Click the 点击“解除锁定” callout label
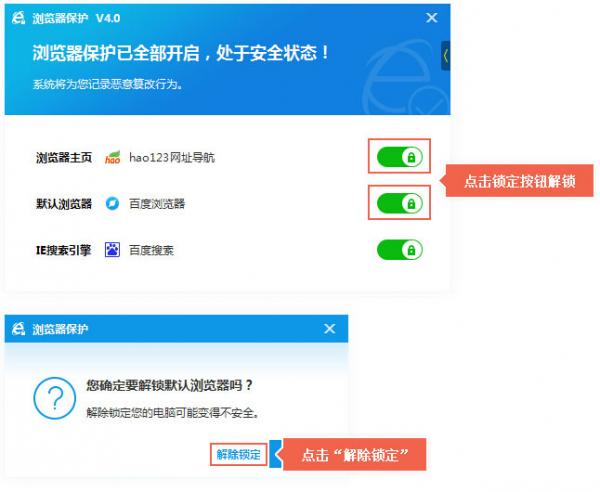Screen dimensions: 600x492 pyautogui.click(x=357, y=455)
